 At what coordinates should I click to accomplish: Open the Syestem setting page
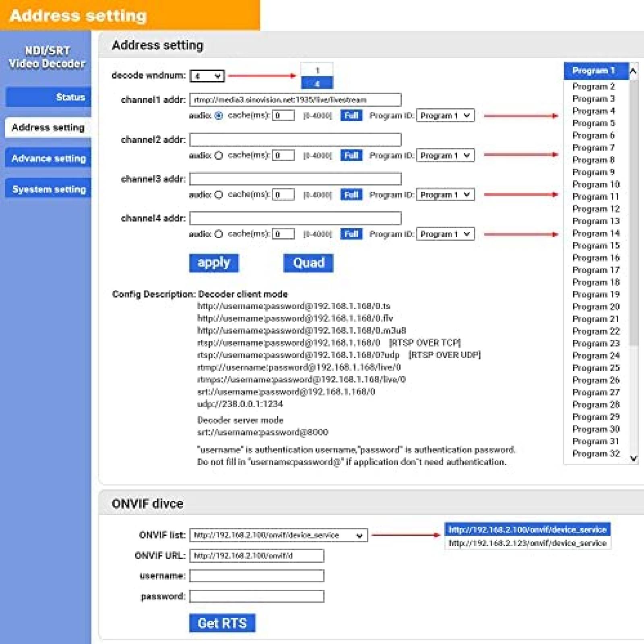pyautogui.click(x=48, y=189)
